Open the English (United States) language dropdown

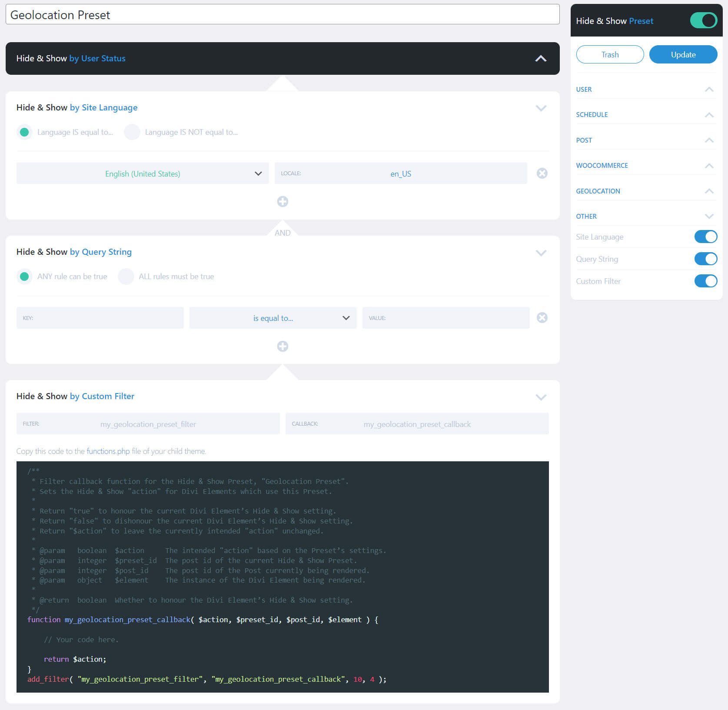pos(142,173)
